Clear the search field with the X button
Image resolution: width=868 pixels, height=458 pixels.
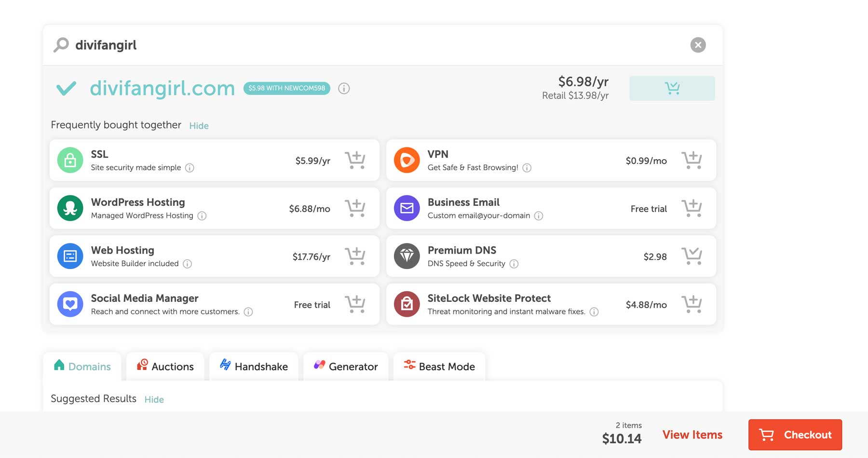(698, 44)
